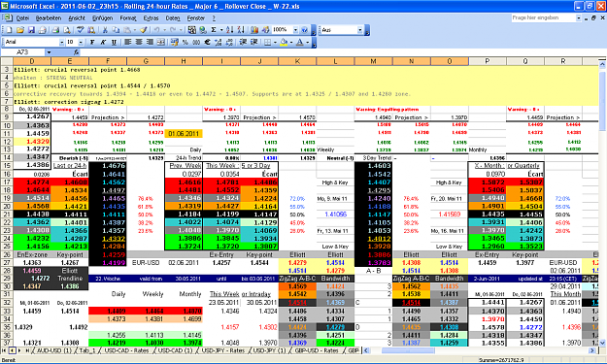Click the Redo arrow icon
This screenshot has width=607, height=364.
(x=173, y=30)
